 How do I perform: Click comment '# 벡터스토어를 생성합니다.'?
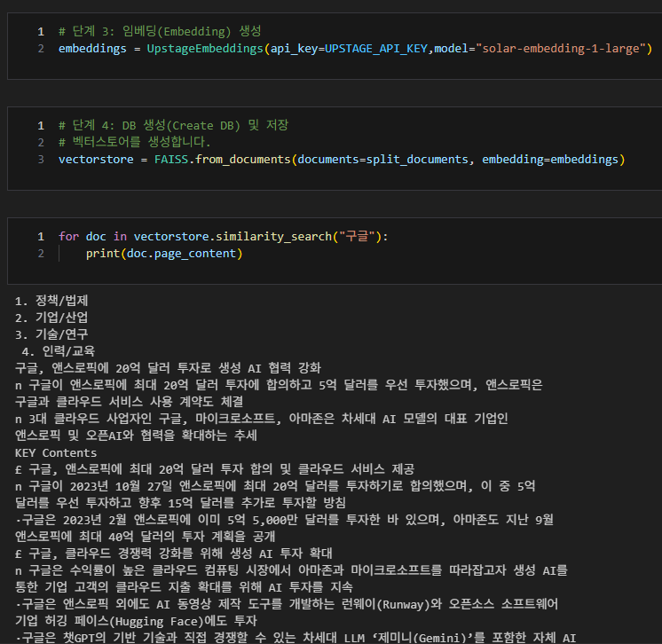tap(134, 142)
